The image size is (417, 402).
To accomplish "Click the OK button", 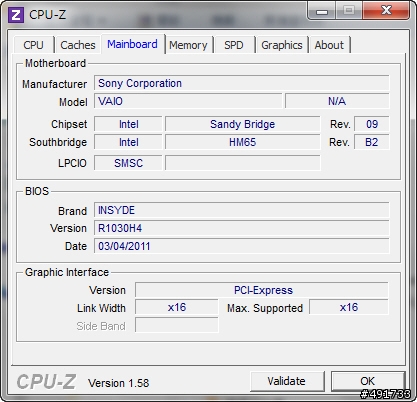I will click(368, 381).
